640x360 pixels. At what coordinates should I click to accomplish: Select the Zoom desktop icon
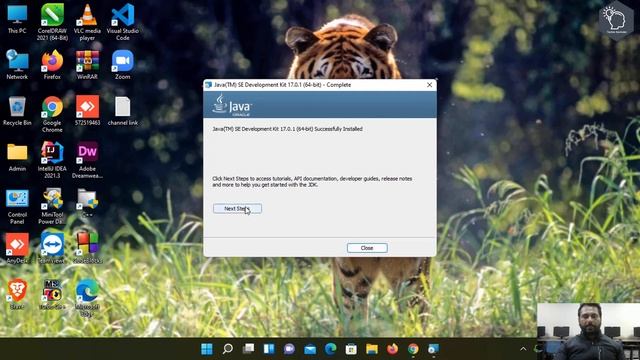click(x=122, y=64)
